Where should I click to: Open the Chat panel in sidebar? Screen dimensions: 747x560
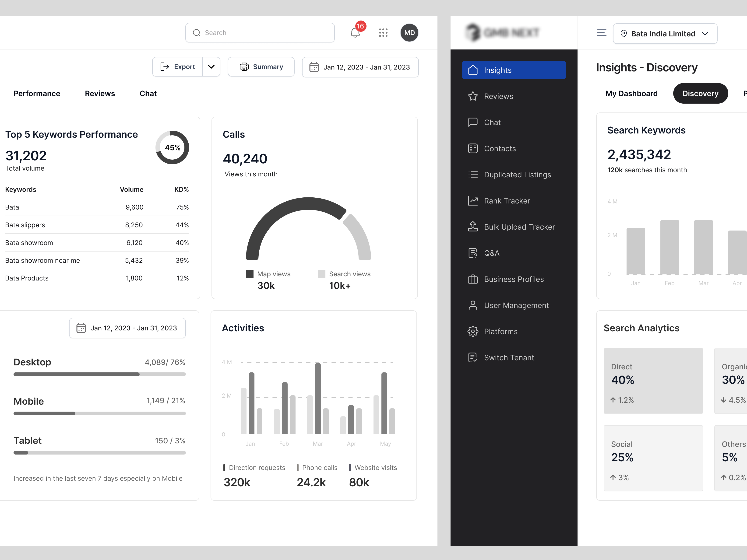click(492, 122)
